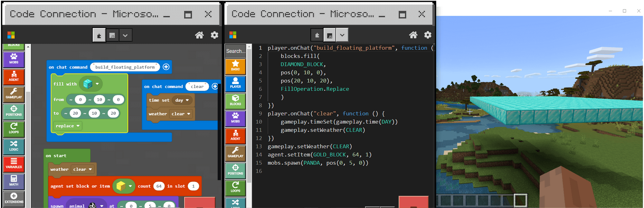The height and width of the screenshot is (208, 644).
Task: Select the on start block
Action: (x=56, y=156)
